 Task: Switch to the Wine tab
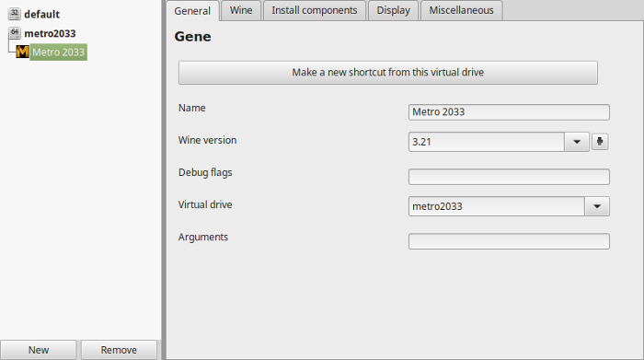coord(241,10)
